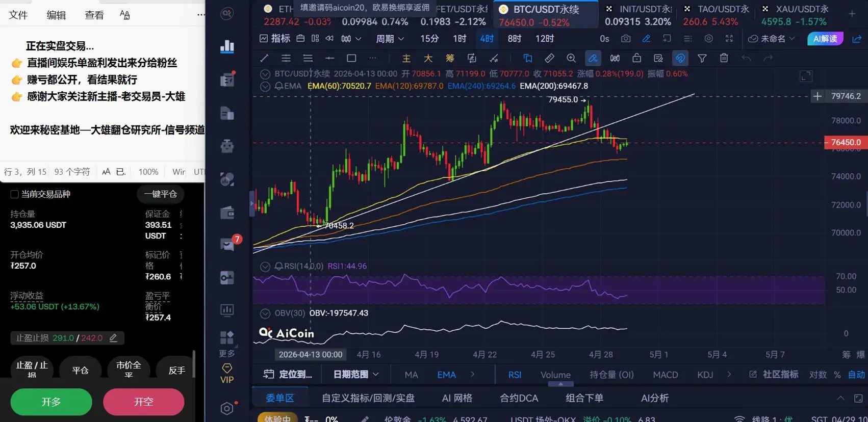Image resolution: width=868 pixels, height=422 pixels.
Task: Collapse the RSI indicator panel
Action: coord(265,266)
